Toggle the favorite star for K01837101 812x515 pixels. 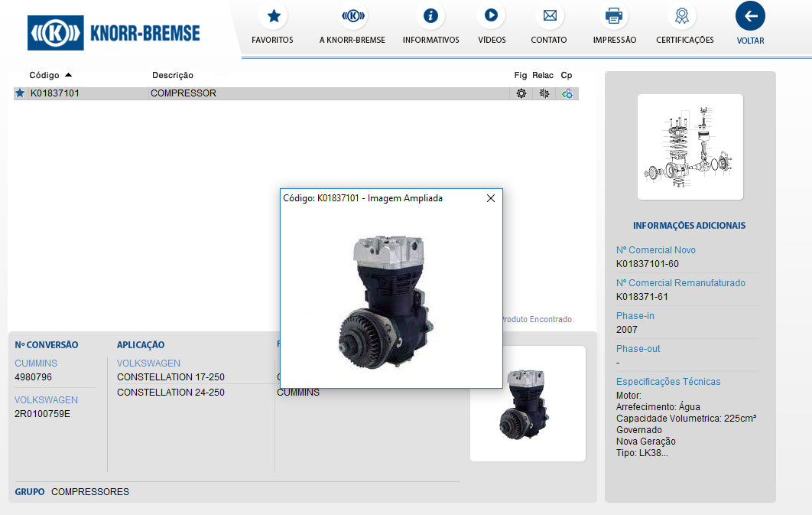[20, 93]
